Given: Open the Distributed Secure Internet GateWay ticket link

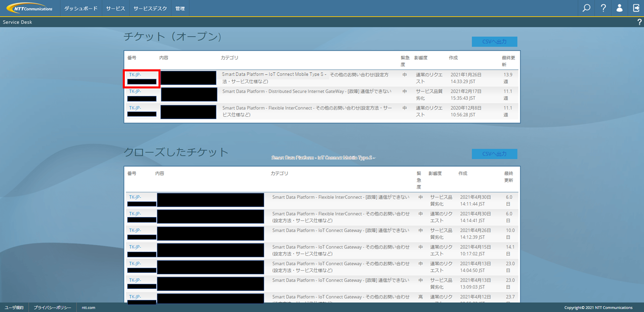Looking at the screenshot, I should [135, 91].
